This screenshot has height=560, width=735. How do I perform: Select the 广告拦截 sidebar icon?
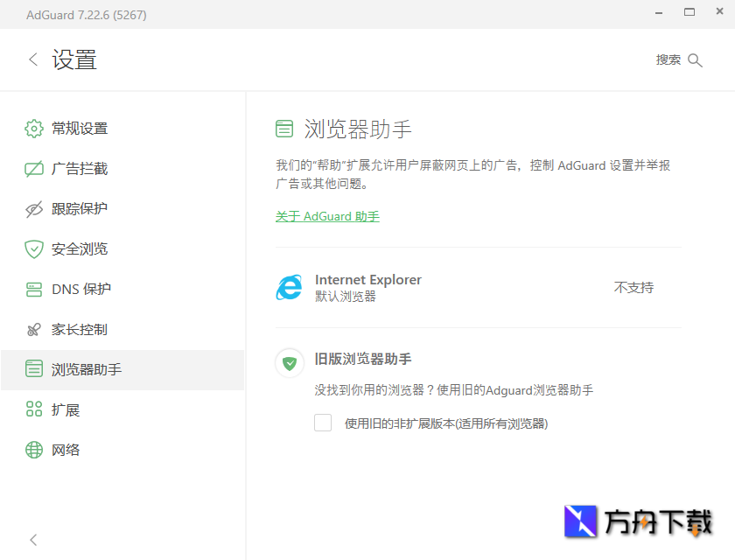pos(32,168)
